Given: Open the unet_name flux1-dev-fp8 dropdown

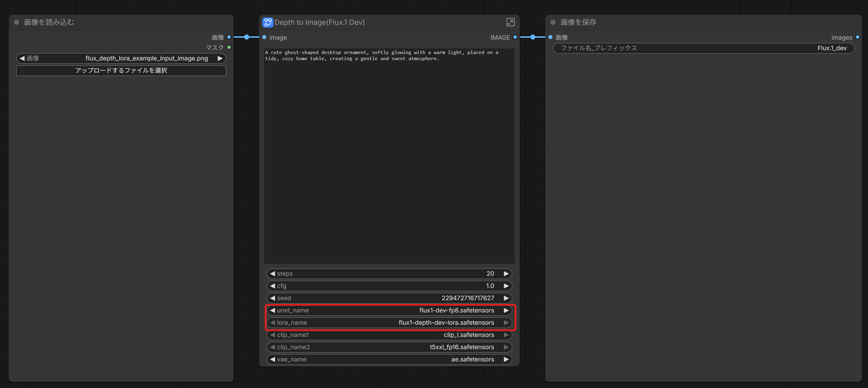Looking at the screenshot, I should (390, 311).
